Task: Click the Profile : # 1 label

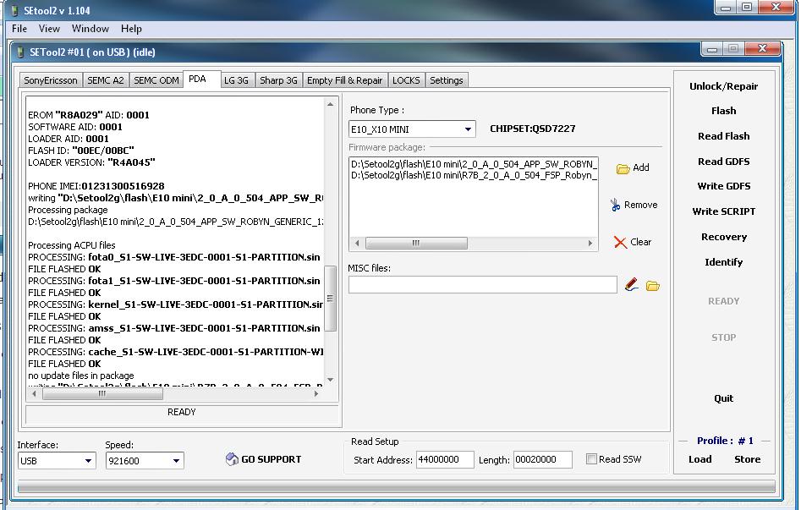Action: pyautogui.click(x=725, y=441)
